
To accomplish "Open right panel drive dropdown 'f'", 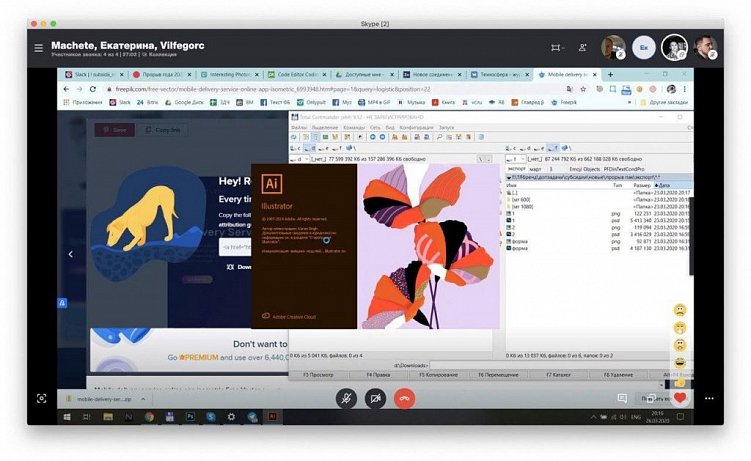I will pyautogui.click(x=517, y=159).
